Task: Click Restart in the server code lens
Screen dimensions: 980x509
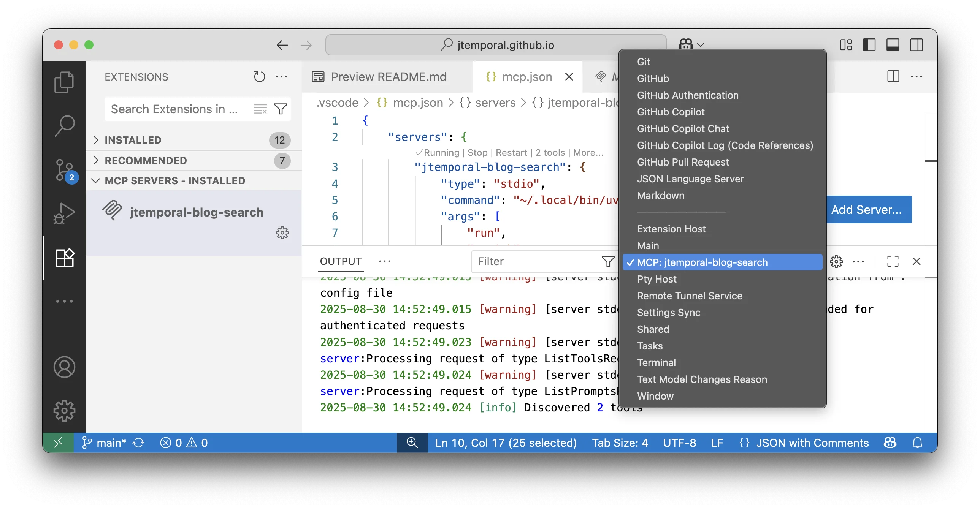Action: [x=511, y=152]
